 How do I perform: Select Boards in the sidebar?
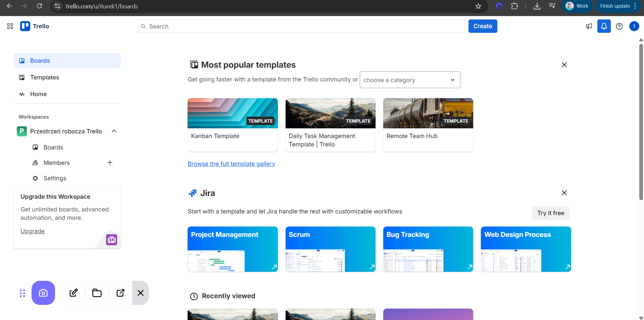point(67,61)
